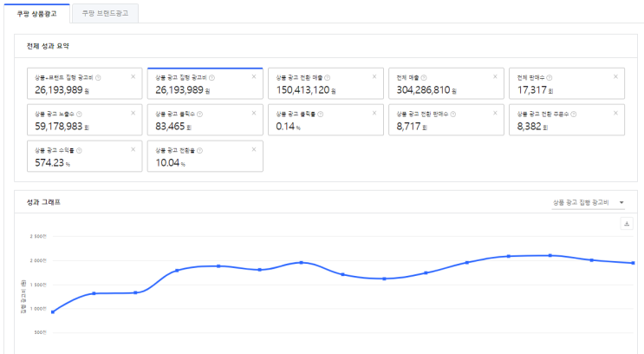This screenshot has height=354, width=644.
Task: Close the 0.14% 클릭률 metric card
Action: tap(374, 113)
